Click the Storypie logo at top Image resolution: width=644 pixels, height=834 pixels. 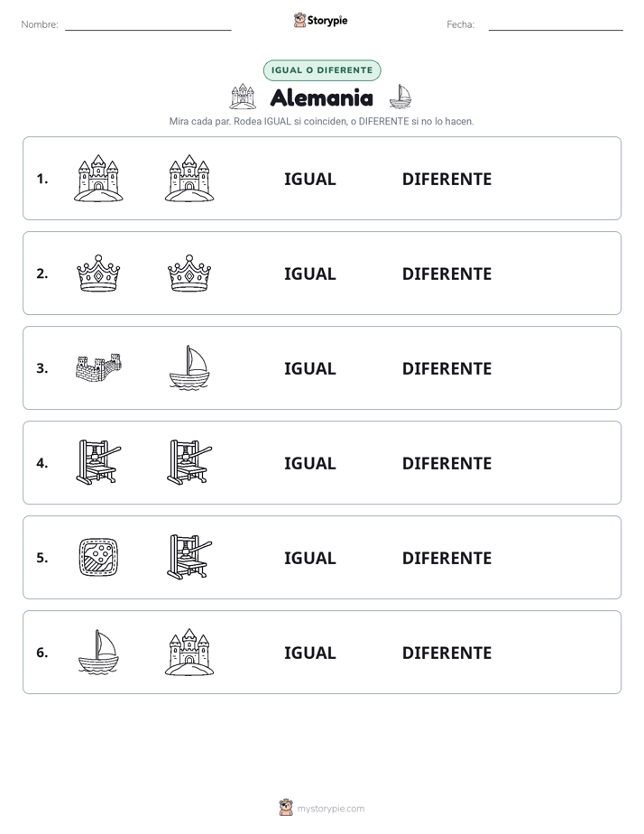click(321, 20)
